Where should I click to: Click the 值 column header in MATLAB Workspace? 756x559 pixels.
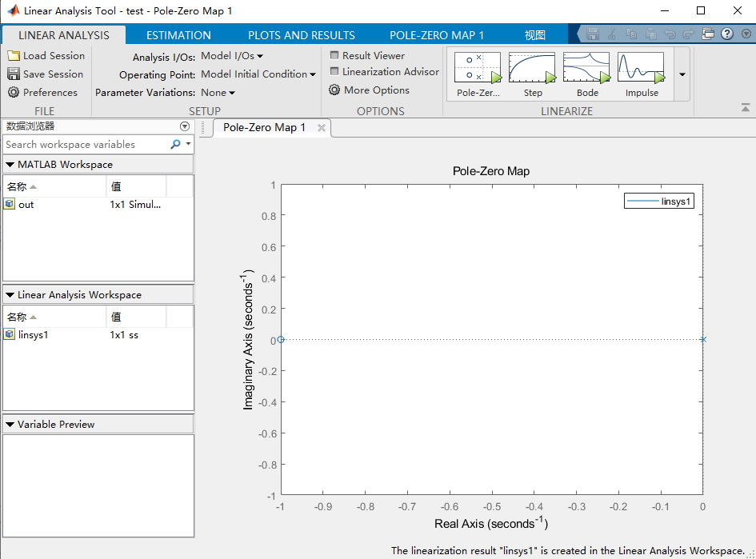coord(137,186)
